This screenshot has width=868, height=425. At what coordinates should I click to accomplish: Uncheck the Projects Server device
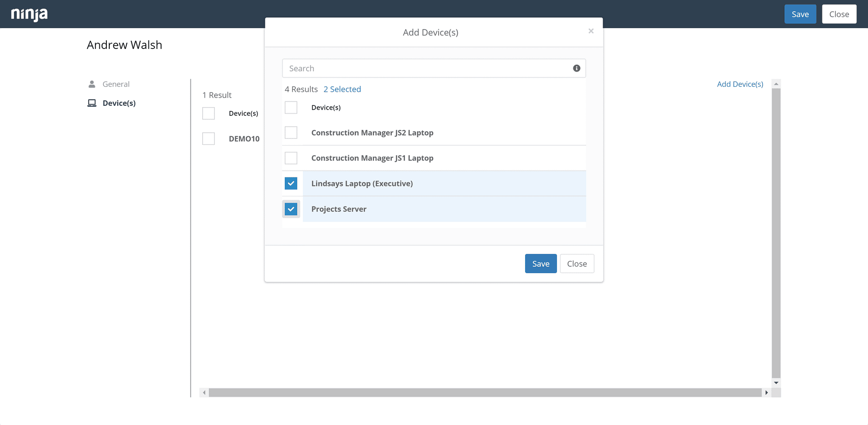coord(291,209)
